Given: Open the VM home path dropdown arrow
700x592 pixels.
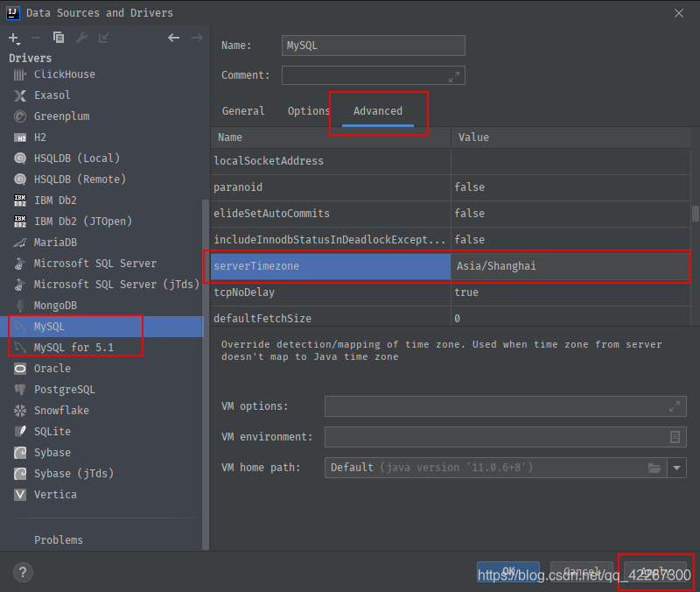Looking at the screenshot, I should point(676,468).
